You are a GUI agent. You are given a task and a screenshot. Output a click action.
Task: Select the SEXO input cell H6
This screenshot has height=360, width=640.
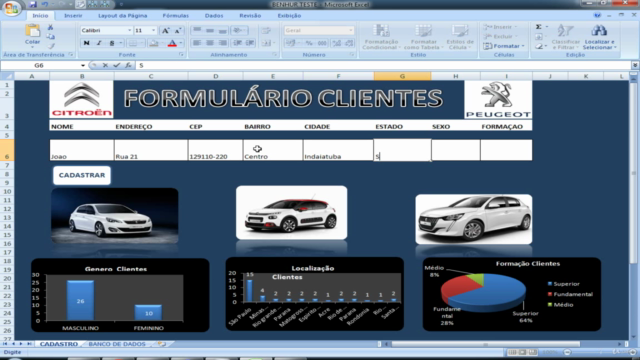[456, 150]
